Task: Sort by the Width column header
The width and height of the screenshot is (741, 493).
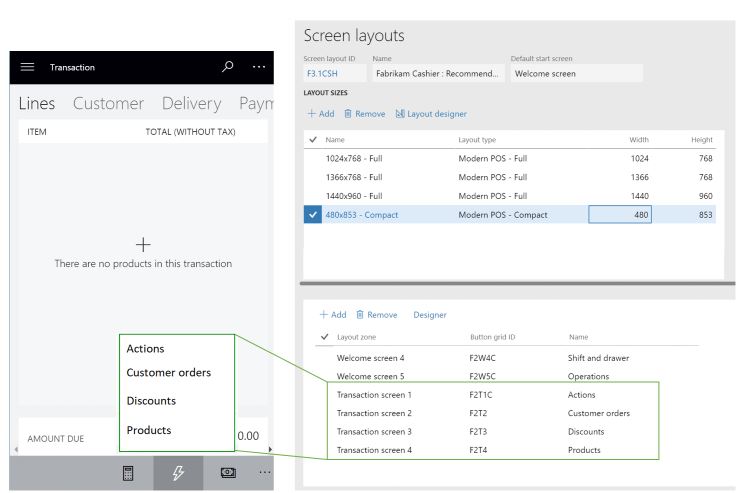Action: click(639, 139)
